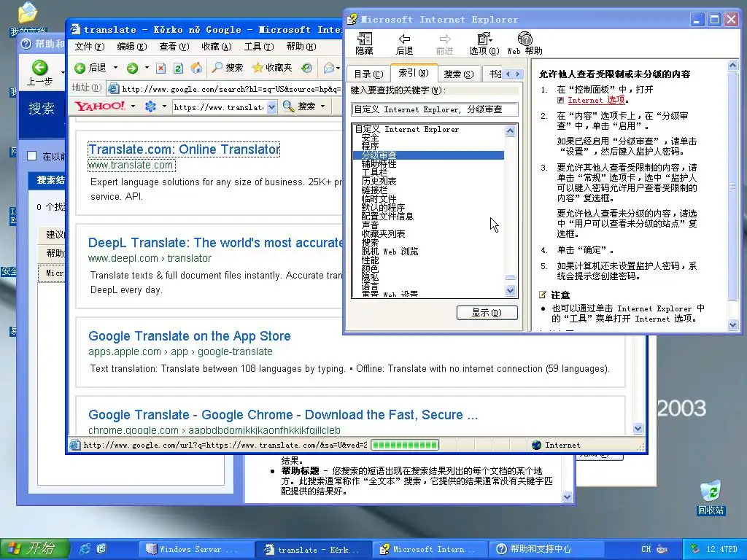Viewport: 747px width, 560px height.
Task: Click the page loading progress bar
Action: 404,446
